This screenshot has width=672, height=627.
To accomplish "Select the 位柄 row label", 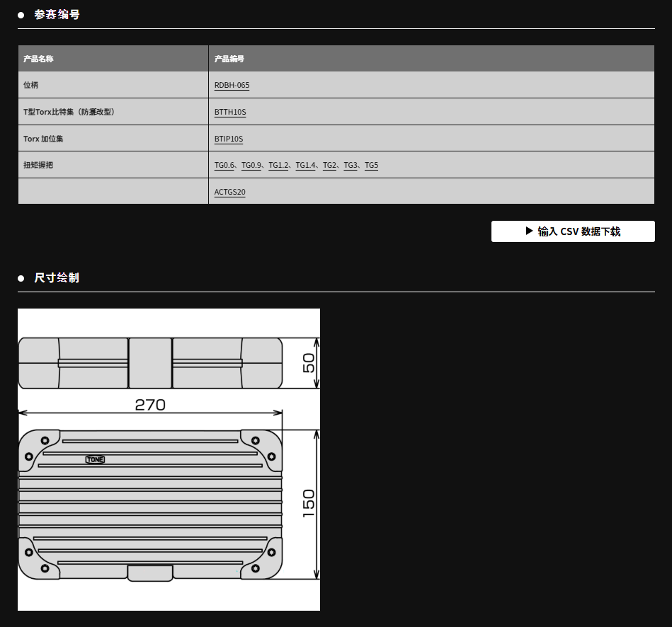I will (31, 85).
